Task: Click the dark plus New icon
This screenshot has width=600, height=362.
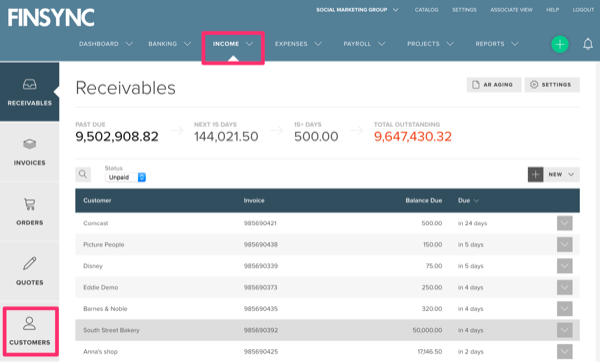Action: 535,174
